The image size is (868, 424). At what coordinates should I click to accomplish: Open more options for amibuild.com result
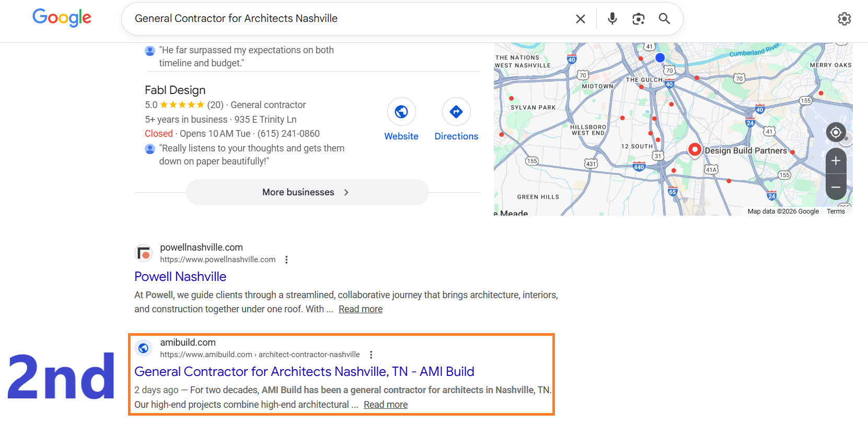[x=371, y=355]
